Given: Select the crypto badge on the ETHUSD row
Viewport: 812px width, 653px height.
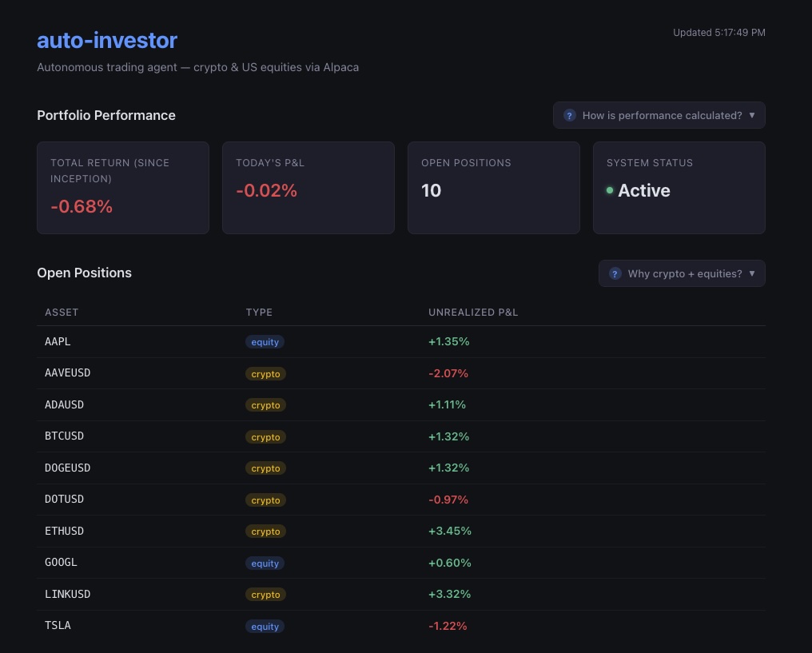Looking at the screenshot, I should pyautogui.click(x=265, y=531).
